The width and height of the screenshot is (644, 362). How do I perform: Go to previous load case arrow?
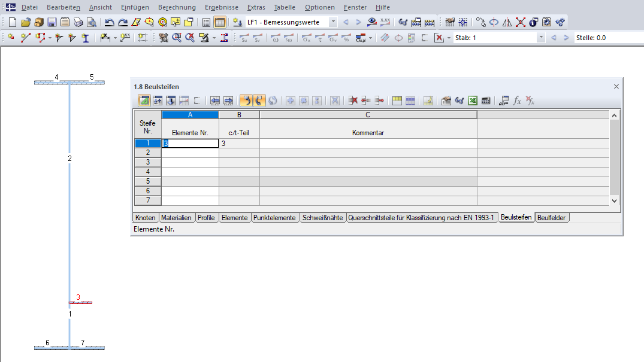click(x=346, y=22)
